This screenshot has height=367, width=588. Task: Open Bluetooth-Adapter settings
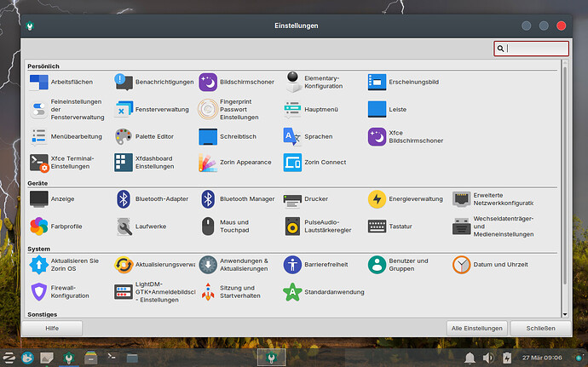click(x=152, y=199)
